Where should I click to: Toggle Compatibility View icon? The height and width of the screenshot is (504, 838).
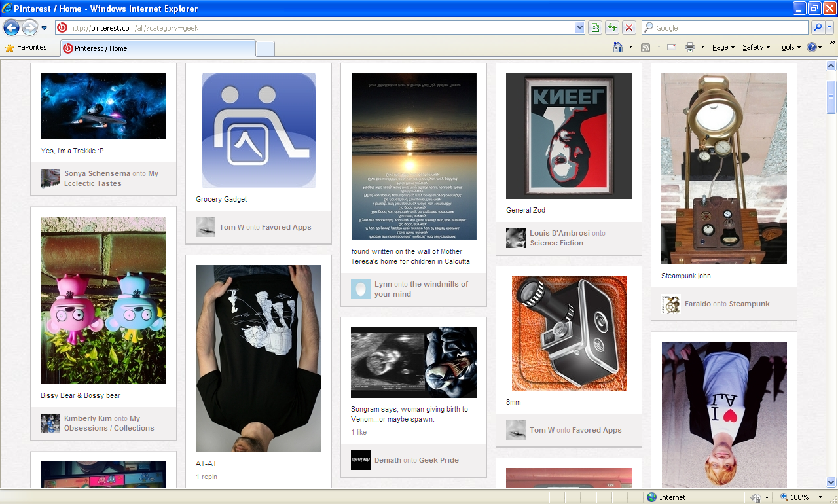pyautogui.click(x=595, y=27)
